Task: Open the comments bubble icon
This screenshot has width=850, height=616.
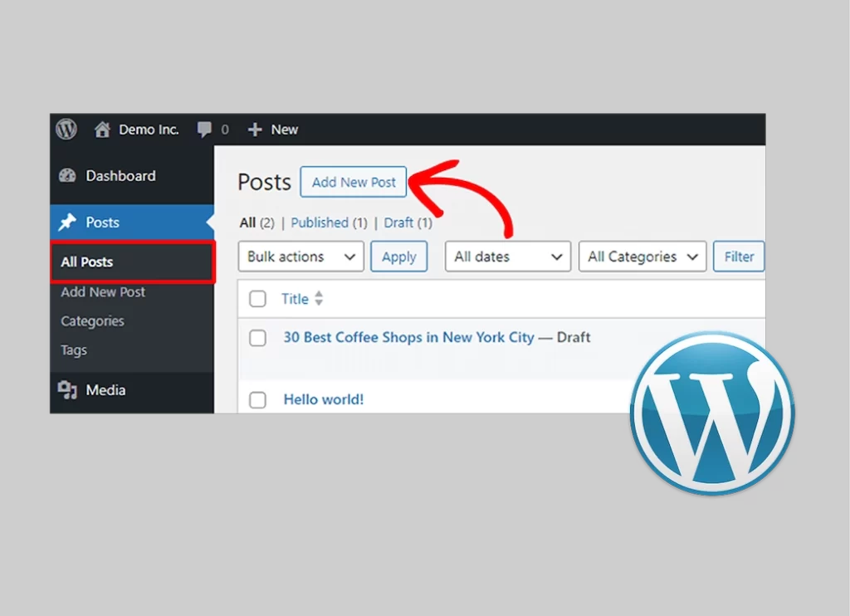Action: click(x=204, y=130)
